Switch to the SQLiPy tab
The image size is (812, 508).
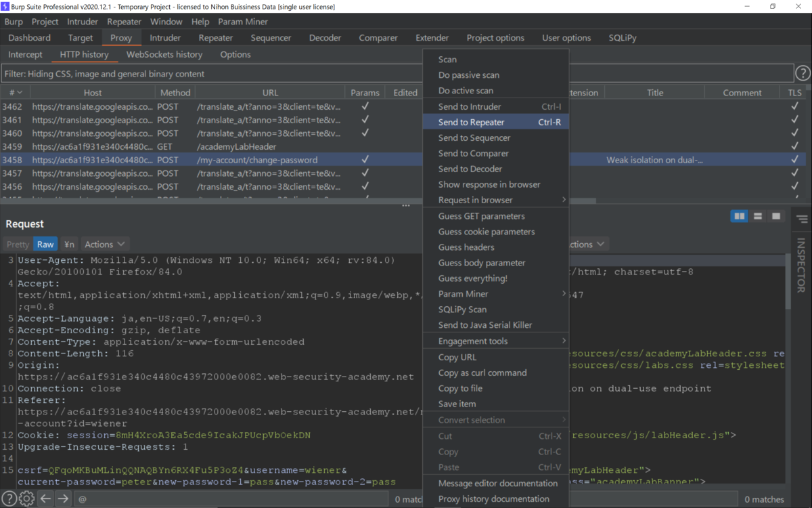coord(623,38)
